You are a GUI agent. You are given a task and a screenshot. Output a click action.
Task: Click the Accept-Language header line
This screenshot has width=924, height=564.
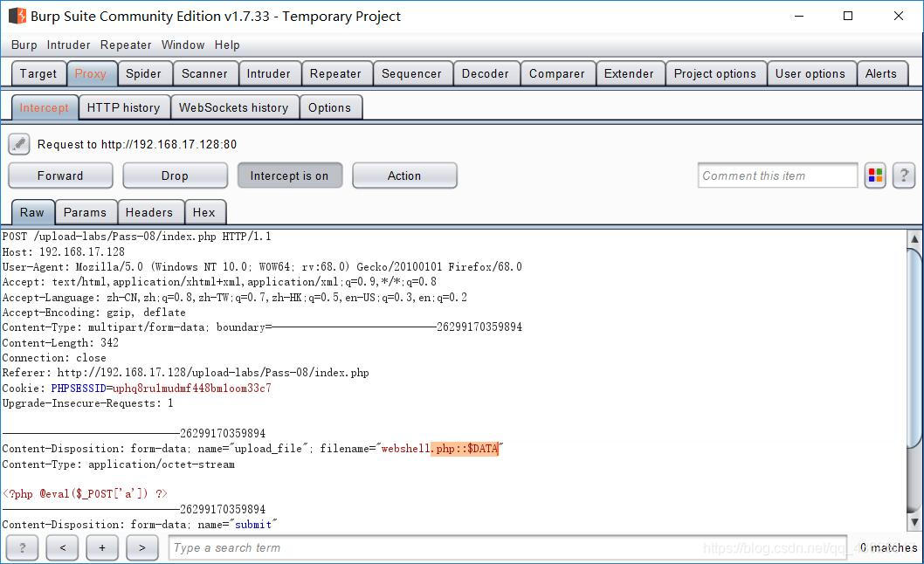(235, 297)
